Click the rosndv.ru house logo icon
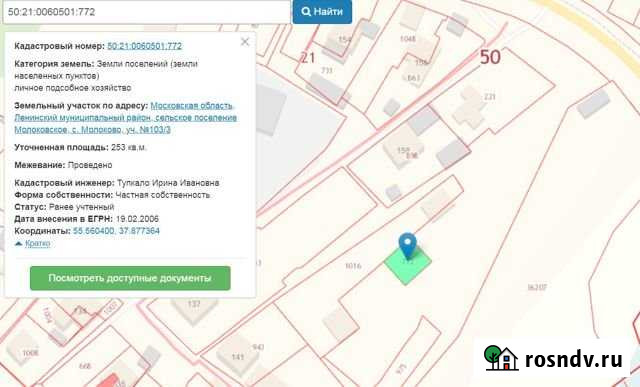 (x=501, y=357)
